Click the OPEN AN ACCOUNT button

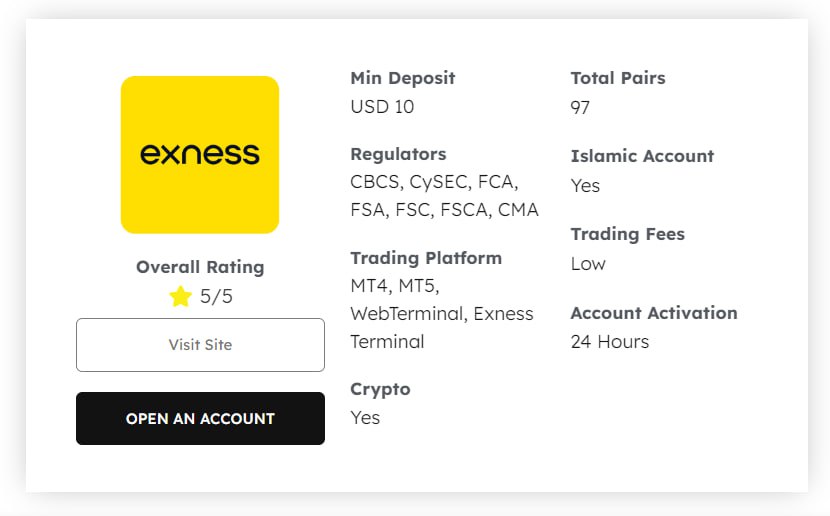(x=200, y=418)
